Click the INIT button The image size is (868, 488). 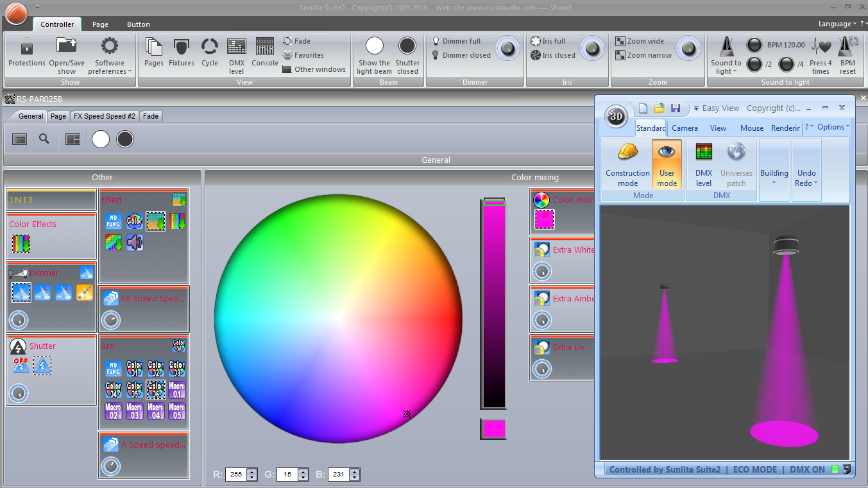51,199
